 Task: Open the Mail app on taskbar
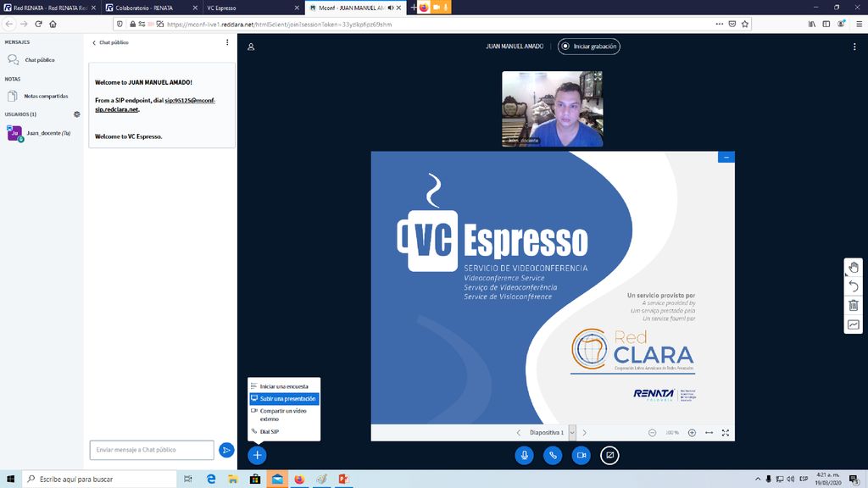click(277, 480)
